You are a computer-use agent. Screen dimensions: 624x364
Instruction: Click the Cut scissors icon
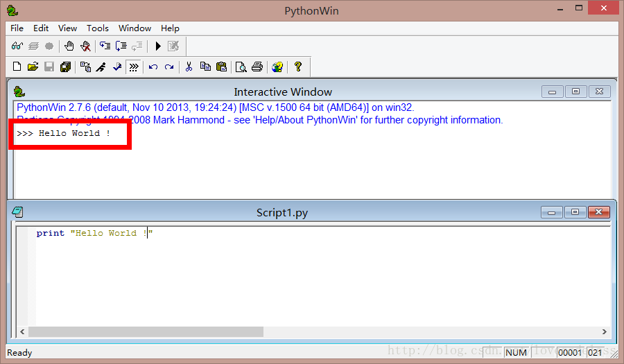189,67
